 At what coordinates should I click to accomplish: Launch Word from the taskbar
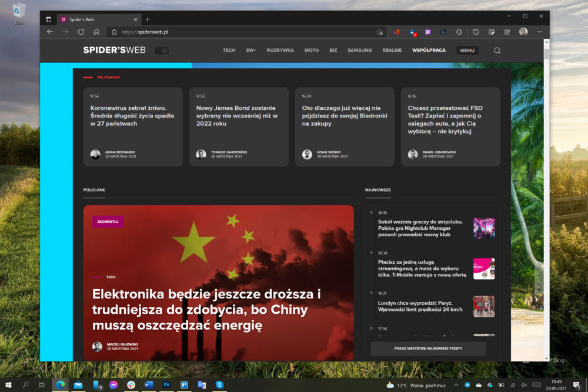tap(149, 385)
